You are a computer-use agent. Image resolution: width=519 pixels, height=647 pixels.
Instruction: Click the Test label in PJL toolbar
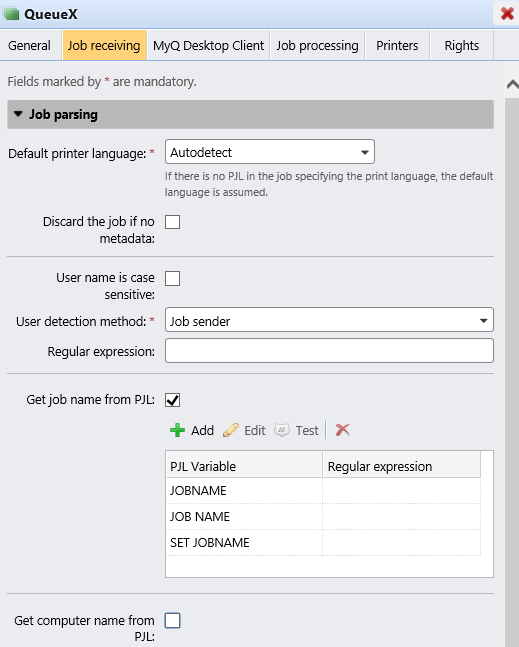tap(307, 430)
